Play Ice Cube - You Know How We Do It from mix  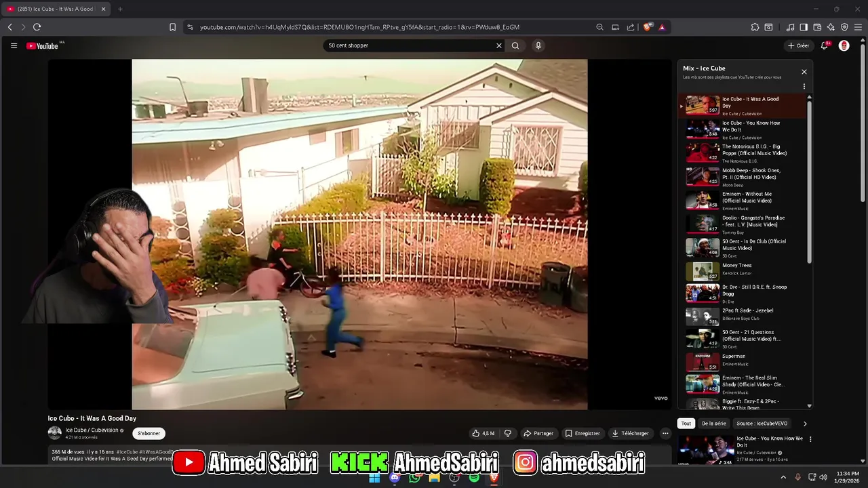pyautogui.click(x=743, y=129)
